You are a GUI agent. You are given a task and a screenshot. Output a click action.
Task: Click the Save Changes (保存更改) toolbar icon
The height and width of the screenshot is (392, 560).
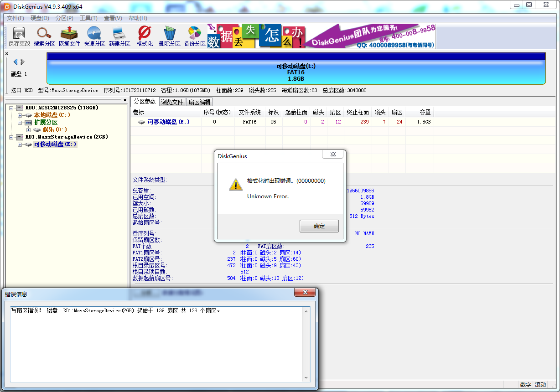[19, 36]
